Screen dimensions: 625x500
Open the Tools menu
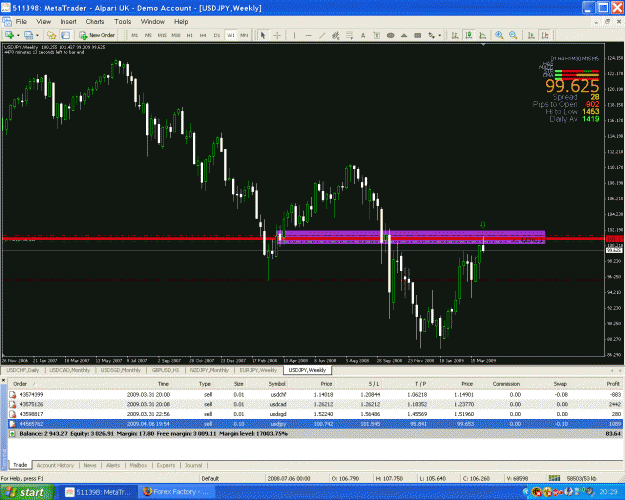pyautogui.click(x=122, y=22)
